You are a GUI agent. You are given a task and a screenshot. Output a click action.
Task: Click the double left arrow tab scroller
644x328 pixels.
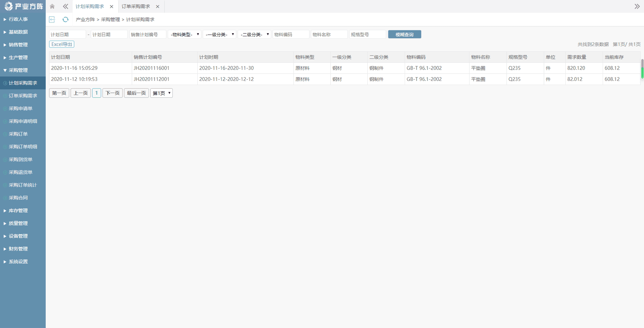(x=65, y=6)
